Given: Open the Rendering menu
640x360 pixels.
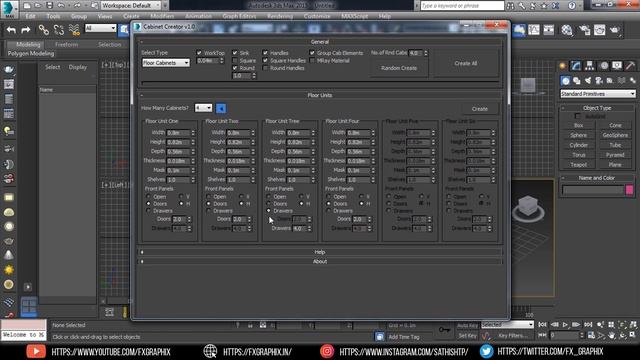Looking at the screenshot, I should pos(280,16).
